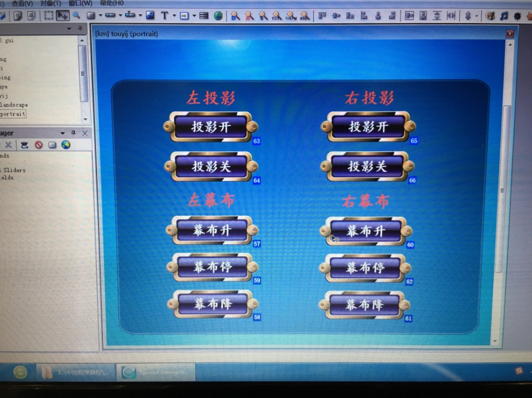Select the landscape page in project tree
The height and width of the screenshot is (398, 532).
(x=14, y=105)
